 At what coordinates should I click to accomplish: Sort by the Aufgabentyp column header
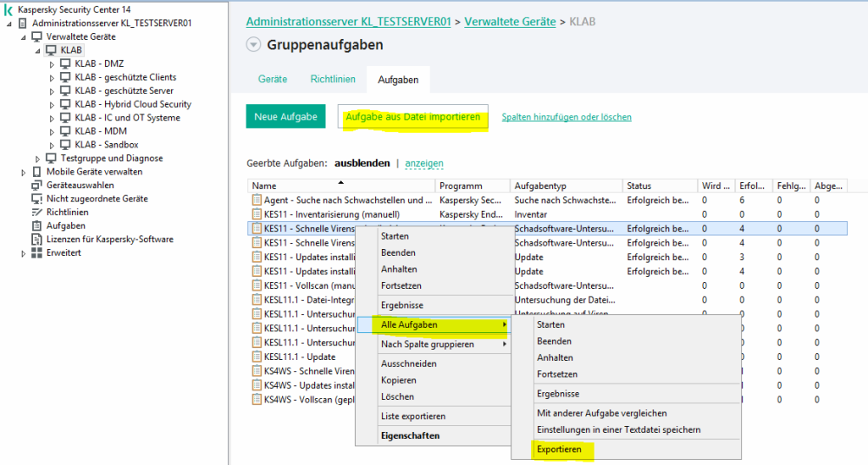[566, 186]
